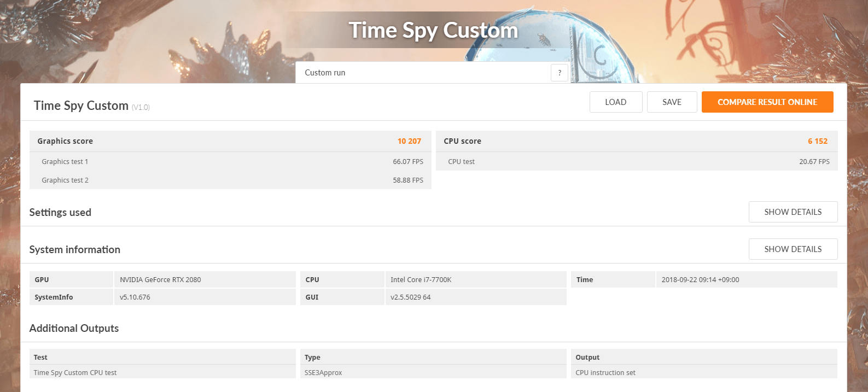
Task: Click the SAVE button
Action: [672, 102]
